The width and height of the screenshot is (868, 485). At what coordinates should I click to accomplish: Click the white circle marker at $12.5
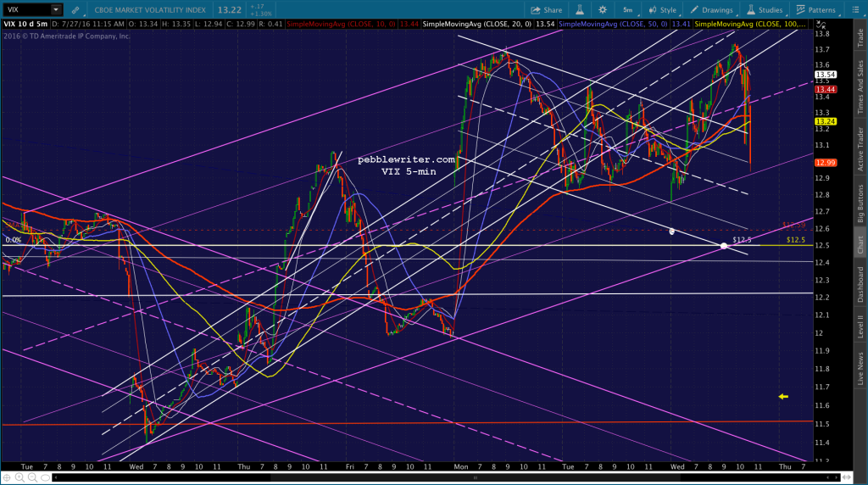coord(724,246)
